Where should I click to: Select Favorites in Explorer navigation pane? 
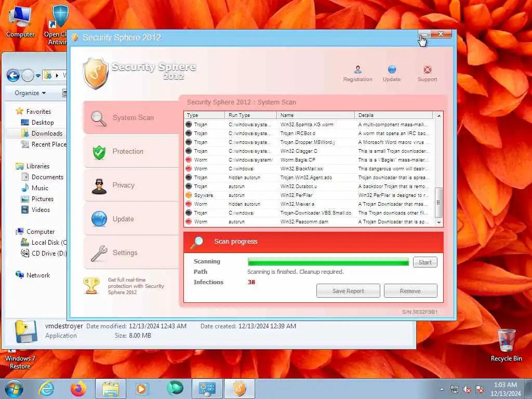[33, 111]
